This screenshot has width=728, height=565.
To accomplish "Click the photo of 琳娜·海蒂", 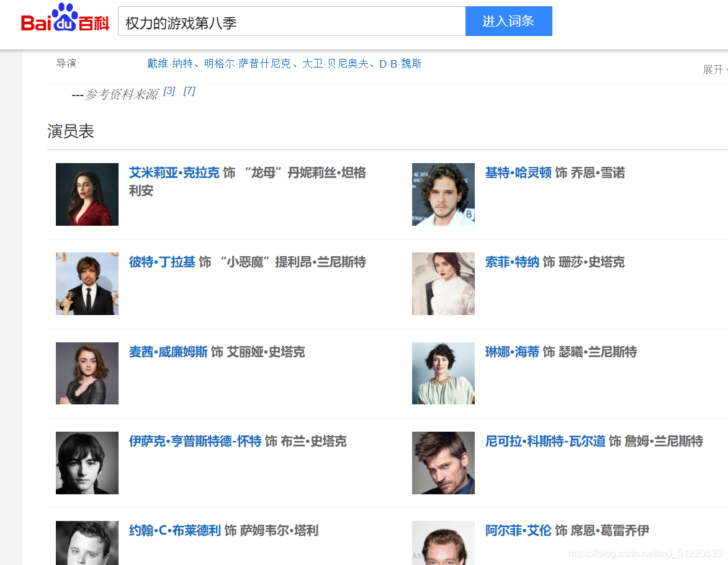I will pyautogui.click(x=443, y=373).
